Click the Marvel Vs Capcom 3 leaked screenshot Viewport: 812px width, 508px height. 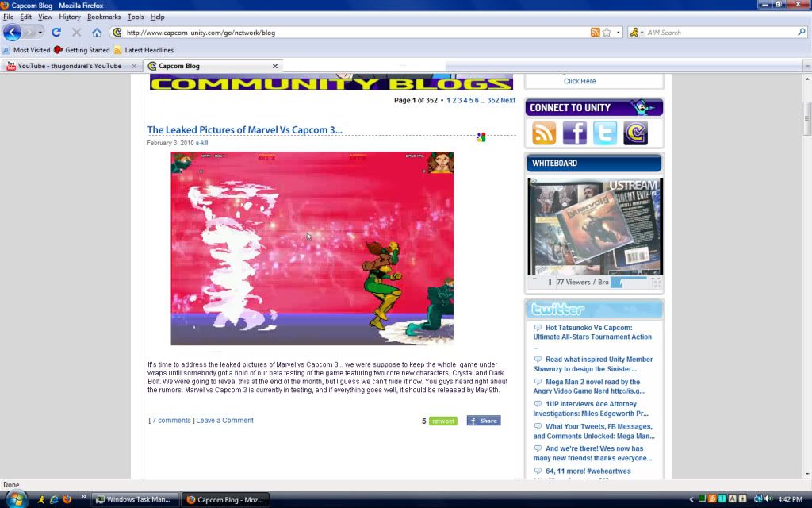tap(312, 248)
